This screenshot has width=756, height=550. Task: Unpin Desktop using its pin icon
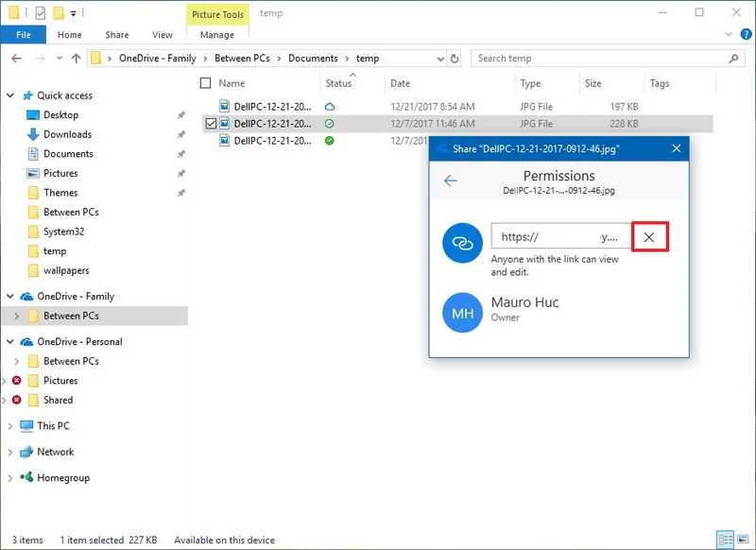[x=181, y=114]
